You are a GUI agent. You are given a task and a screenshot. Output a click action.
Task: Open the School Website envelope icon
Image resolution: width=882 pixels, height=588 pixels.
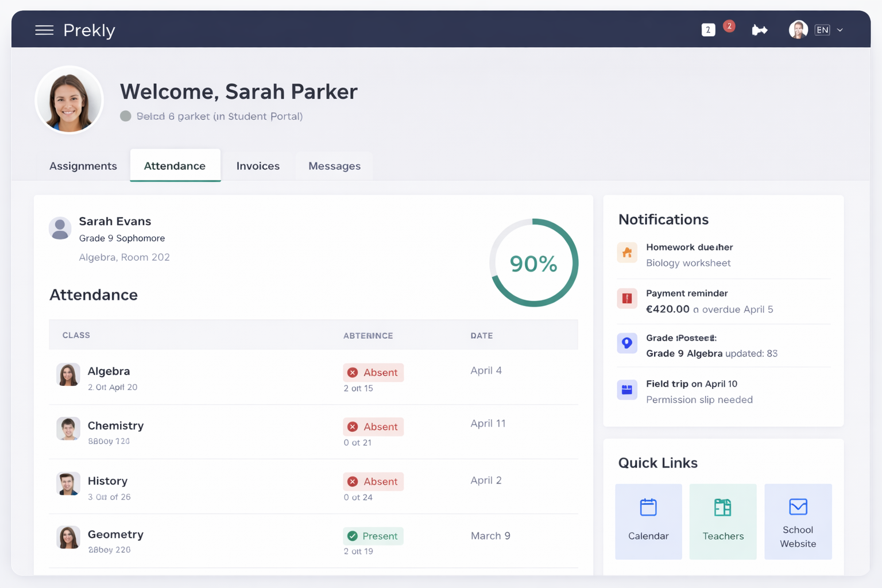[x=798, y=508]
